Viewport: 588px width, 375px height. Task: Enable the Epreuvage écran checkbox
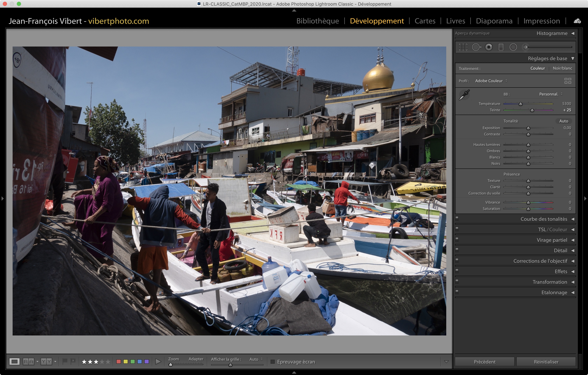tap(273, 362)
